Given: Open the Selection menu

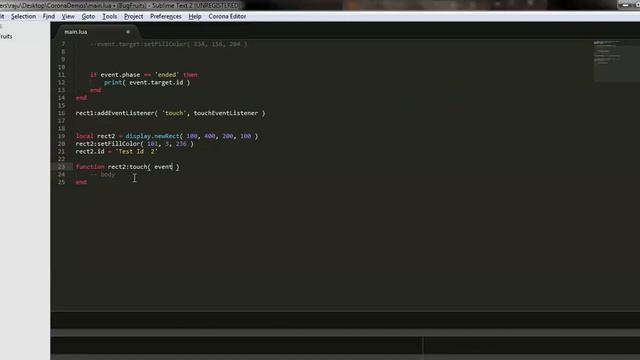Looking at the screenshot, I should point(23,16).
